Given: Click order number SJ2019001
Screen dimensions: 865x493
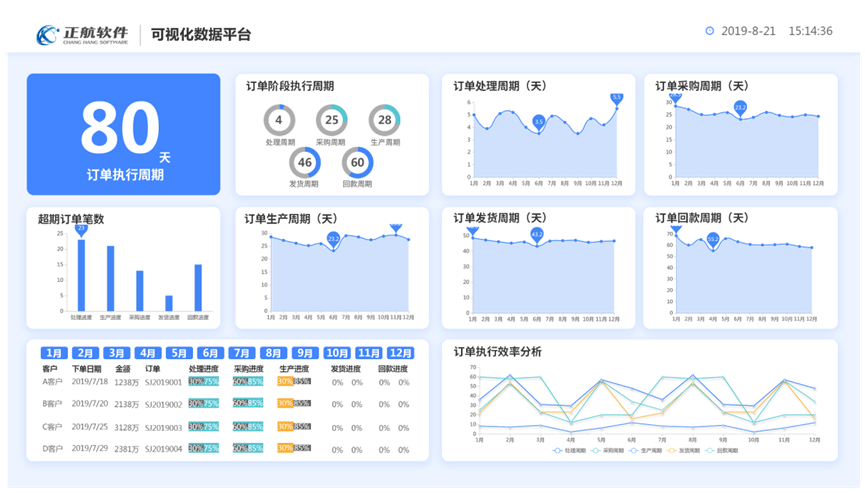Looking at the screenshot, I should [163, 382].
